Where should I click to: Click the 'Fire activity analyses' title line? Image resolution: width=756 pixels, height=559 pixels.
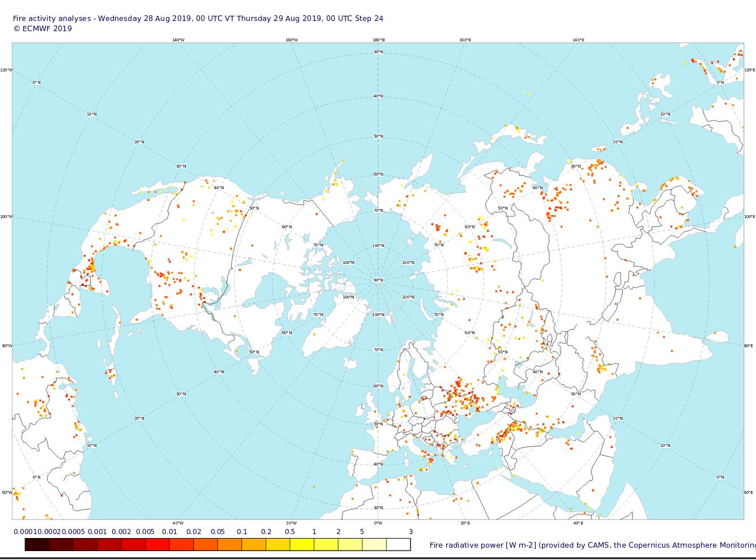198,18
